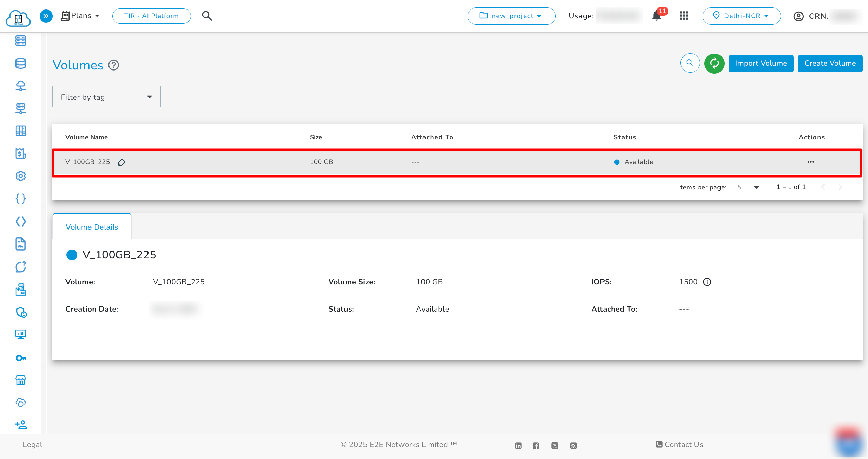Change the items per page dropdown
The image size is (868, 459).
pos(748,187)
